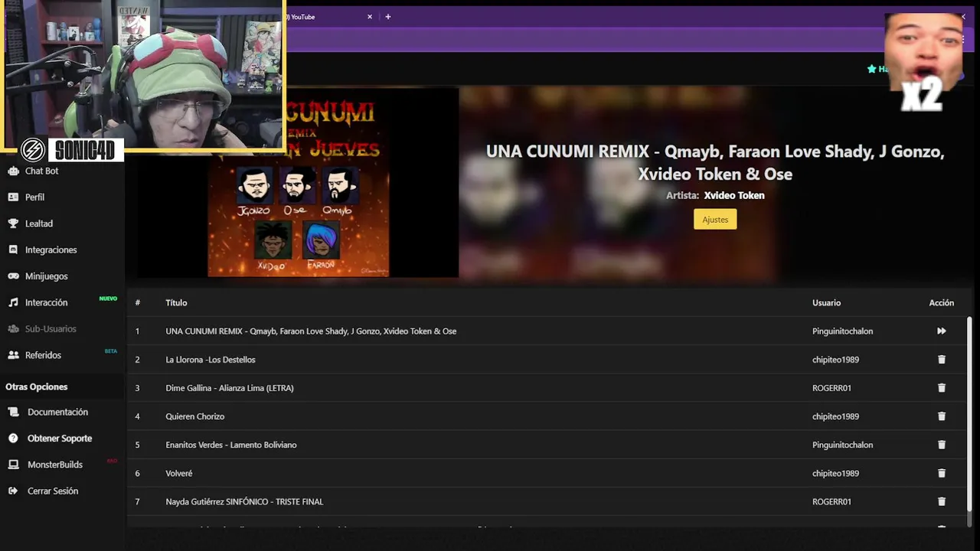
Task: Delete Nayda Gutiérrez SINFÓNICO - TRISTE FINAL
Action: click(942, 501)
